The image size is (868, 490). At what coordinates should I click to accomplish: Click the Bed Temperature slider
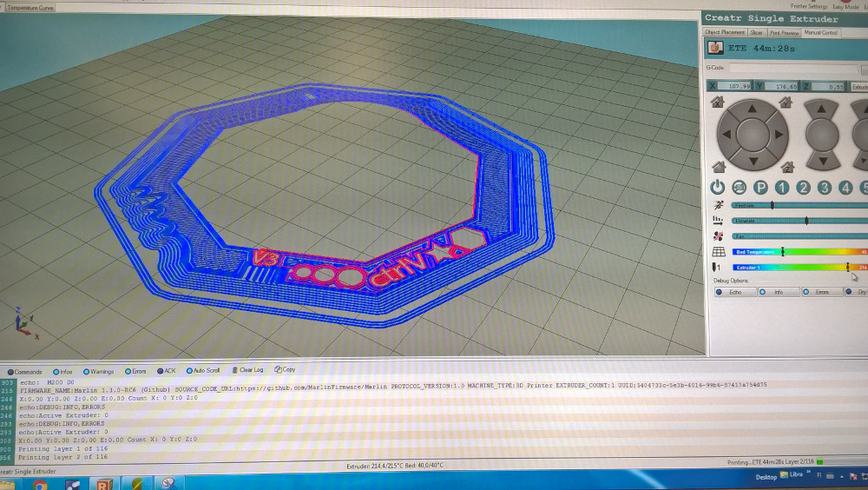pos(800,252)
